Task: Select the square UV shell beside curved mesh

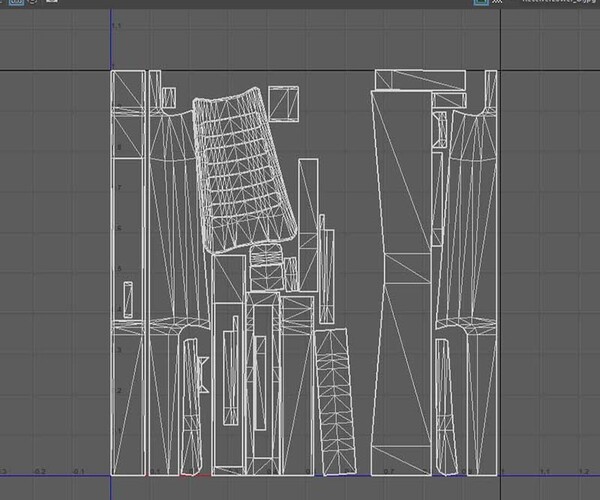Action: [x=284, y=104]
